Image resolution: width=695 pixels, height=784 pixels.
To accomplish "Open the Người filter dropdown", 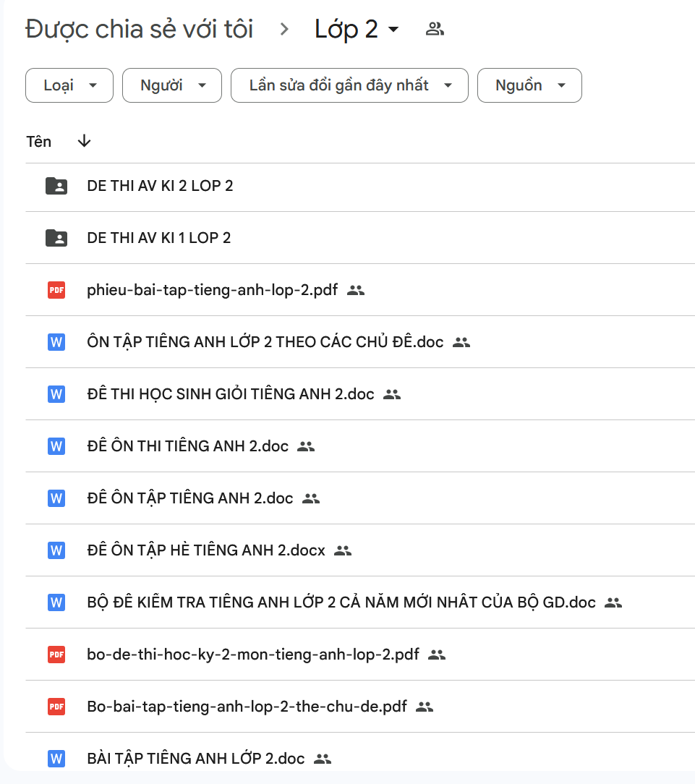I will pyautogui.click(x=172, y=85).
